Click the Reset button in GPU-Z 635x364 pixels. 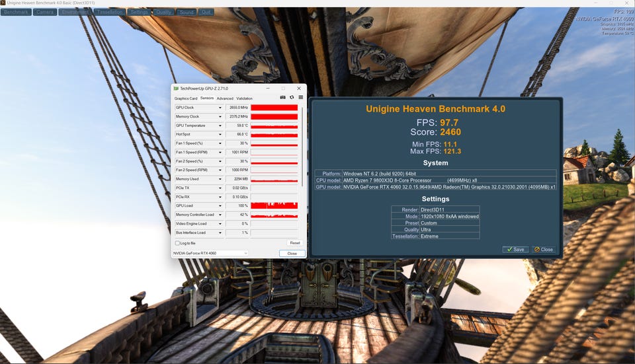295,242
